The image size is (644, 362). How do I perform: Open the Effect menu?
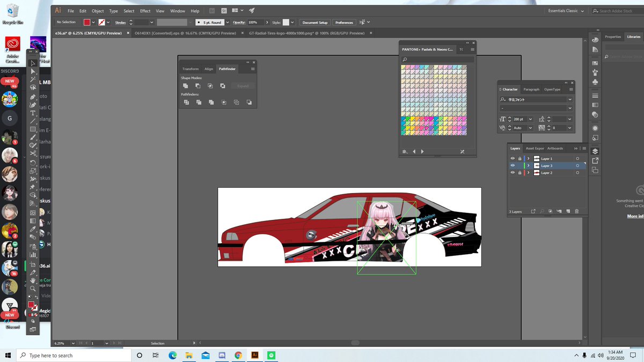tap(145, 11)
